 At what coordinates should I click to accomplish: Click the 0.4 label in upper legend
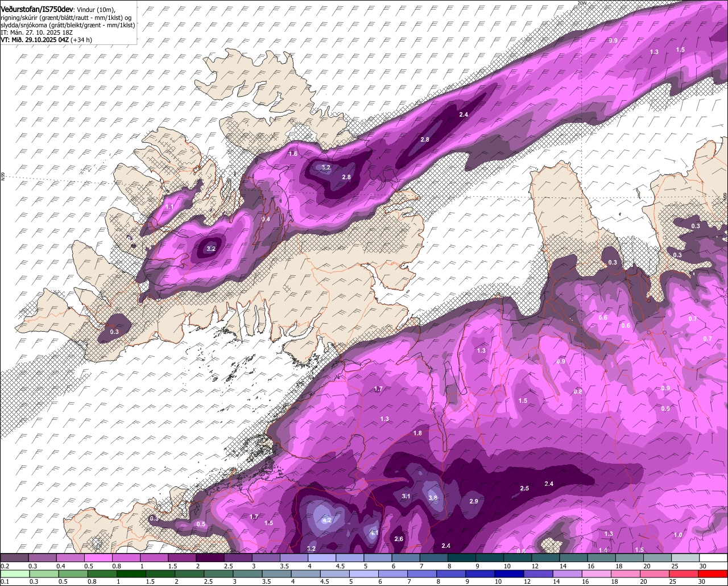click(x=60, y=566)
